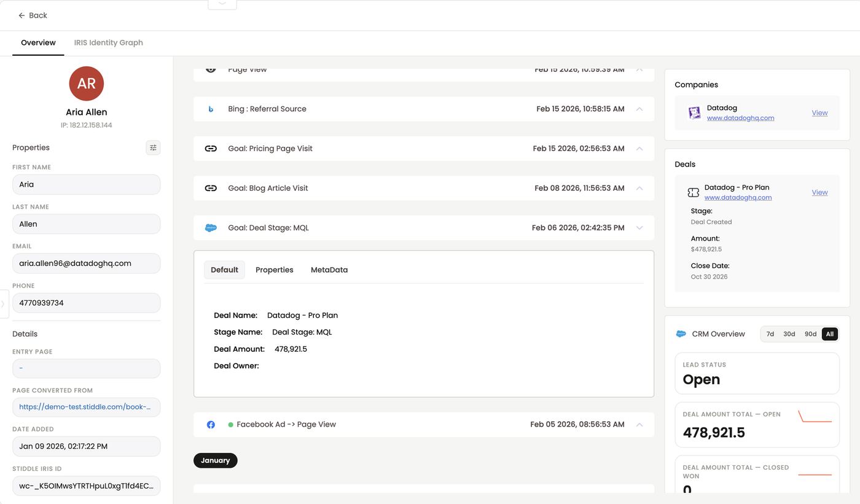Click the Phone field with 4770939734
Screen dimensions: 860x504
pos(87,303)
